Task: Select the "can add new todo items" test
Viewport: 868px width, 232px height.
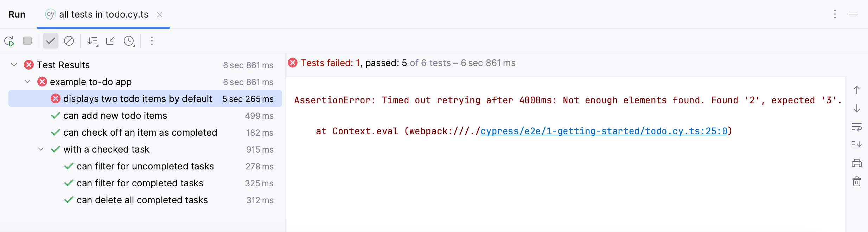Action: click(115, 116)
